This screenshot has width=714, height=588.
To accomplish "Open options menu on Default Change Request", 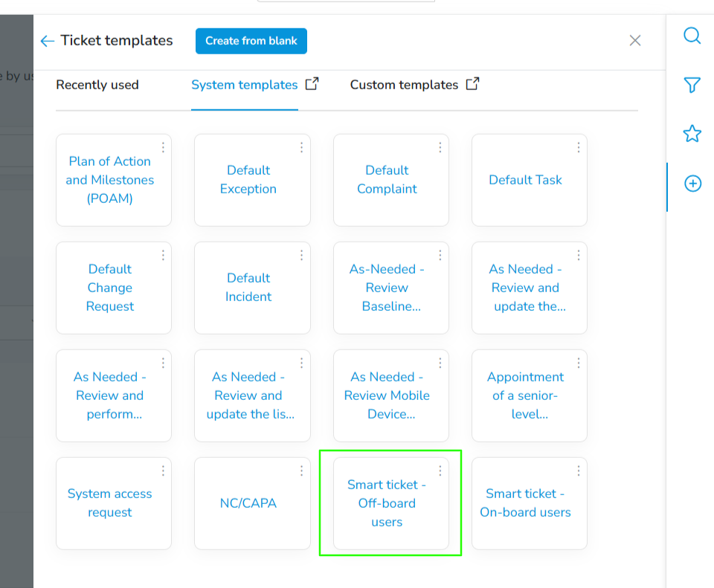I will click(x=163, y=255).
